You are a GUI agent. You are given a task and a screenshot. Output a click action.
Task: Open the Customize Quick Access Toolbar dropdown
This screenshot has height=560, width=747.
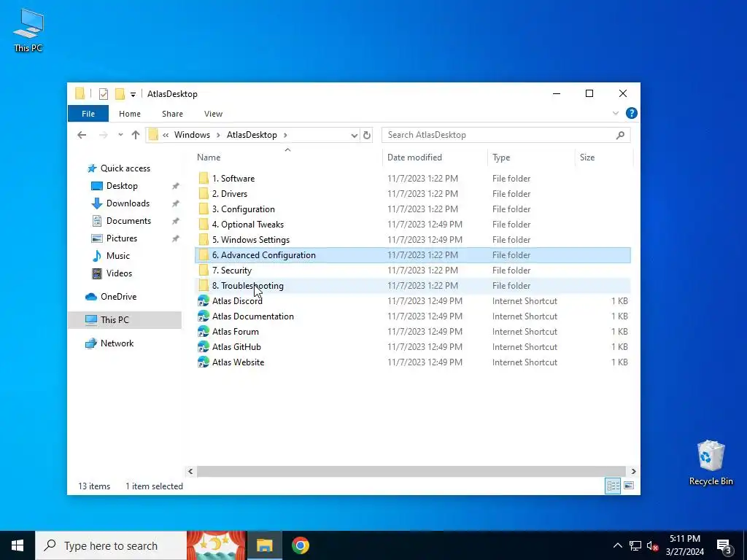(133, 94)
